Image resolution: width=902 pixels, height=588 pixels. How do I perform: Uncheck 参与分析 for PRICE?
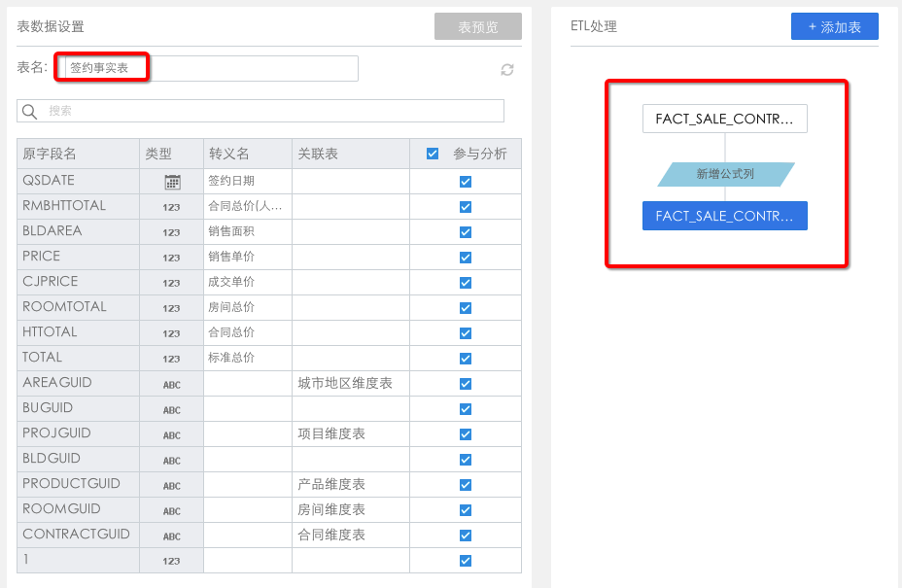(x=466, y=258)
